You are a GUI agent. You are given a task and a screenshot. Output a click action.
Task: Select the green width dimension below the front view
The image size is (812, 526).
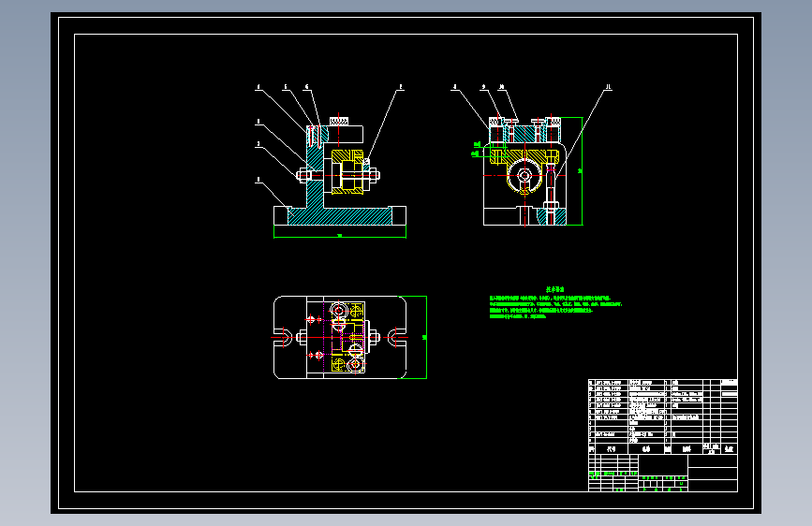point(340,236)
